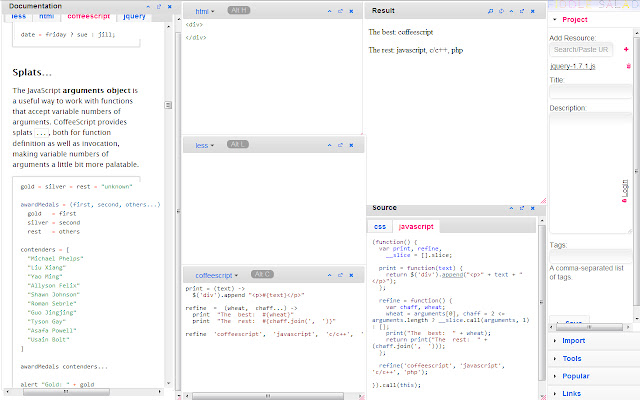640x400 pixels.
Task: Click the pink plus to add resource
Action: [626, 49]
